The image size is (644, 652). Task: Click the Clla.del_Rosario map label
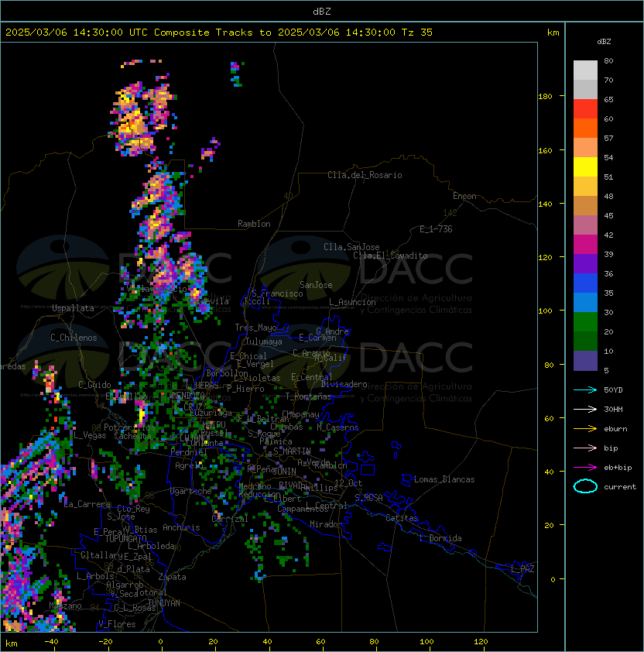[x=365, y=175]
